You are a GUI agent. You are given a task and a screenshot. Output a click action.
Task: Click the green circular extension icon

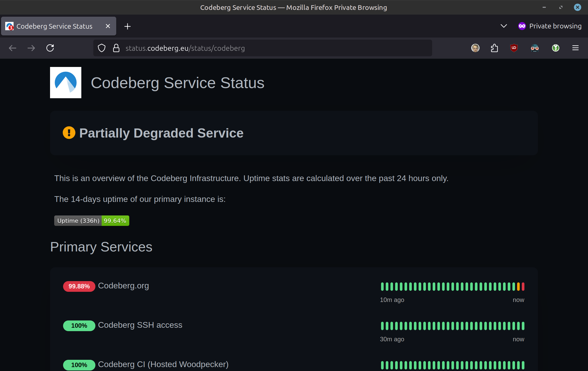tap(555, 48)
